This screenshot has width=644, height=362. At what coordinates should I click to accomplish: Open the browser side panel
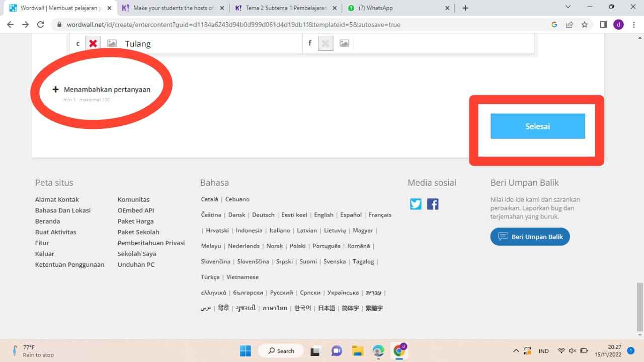click(603, 24)
